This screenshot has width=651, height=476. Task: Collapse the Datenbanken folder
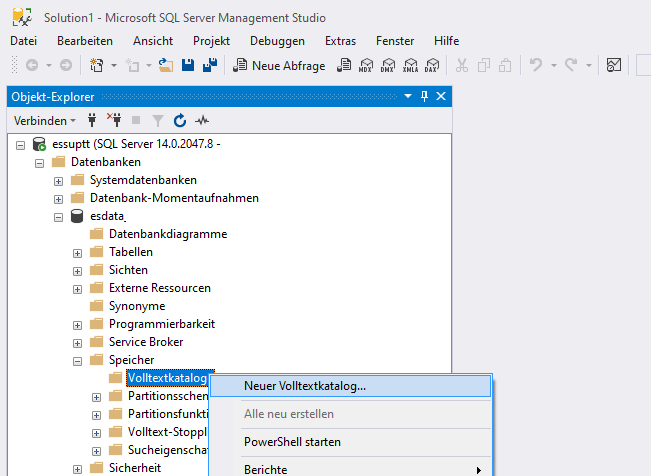pos(39,163)
